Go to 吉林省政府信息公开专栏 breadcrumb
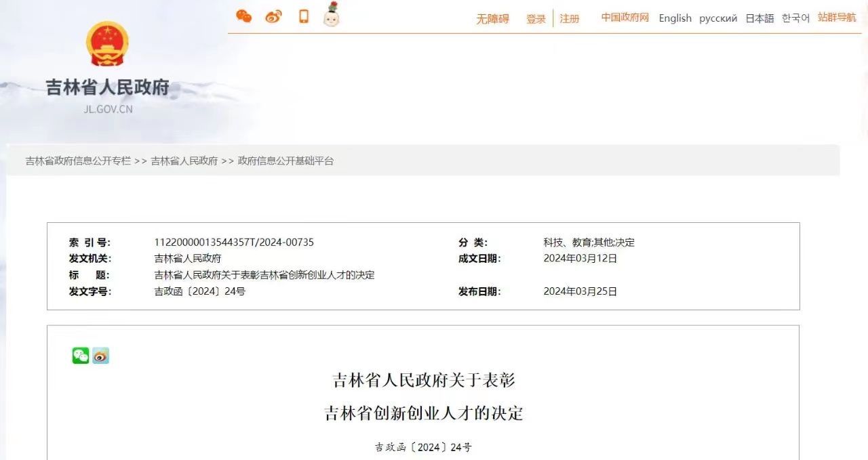868x460 pixels. tap(78, 161)
